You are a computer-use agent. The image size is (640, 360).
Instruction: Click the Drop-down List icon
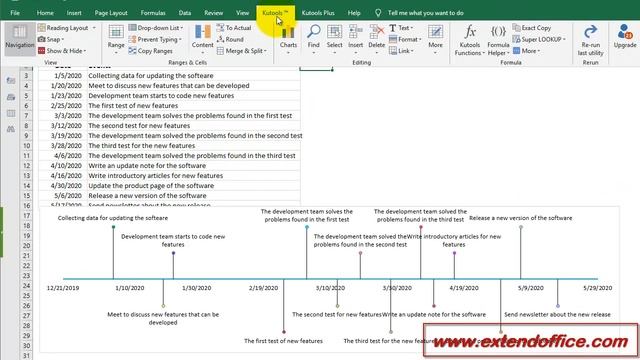[132, 28]
